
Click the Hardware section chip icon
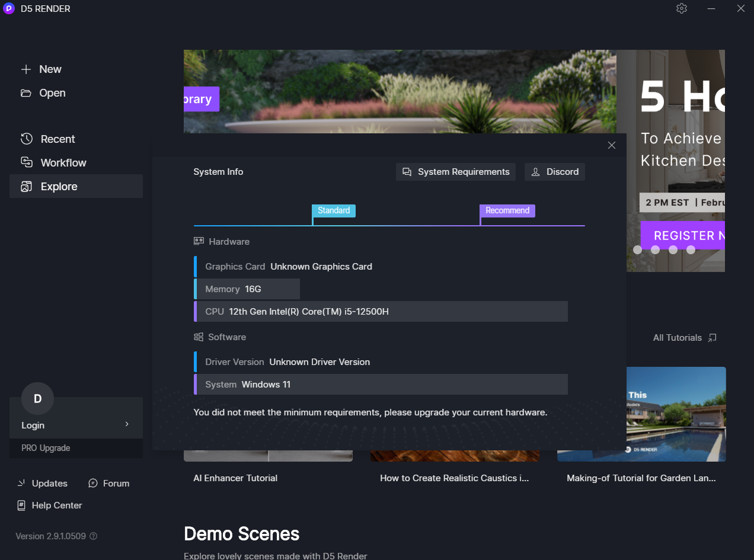pos(199,242)
